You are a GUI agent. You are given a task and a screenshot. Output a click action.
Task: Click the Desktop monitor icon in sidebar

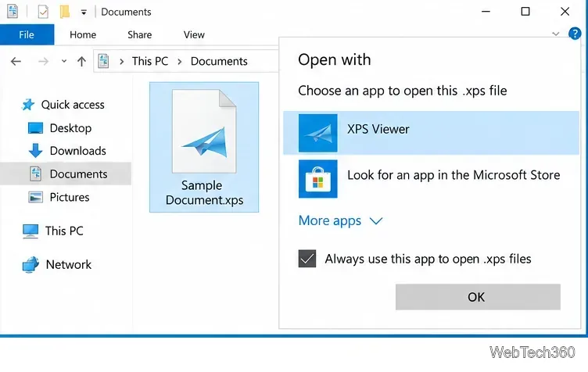[35, 128]
